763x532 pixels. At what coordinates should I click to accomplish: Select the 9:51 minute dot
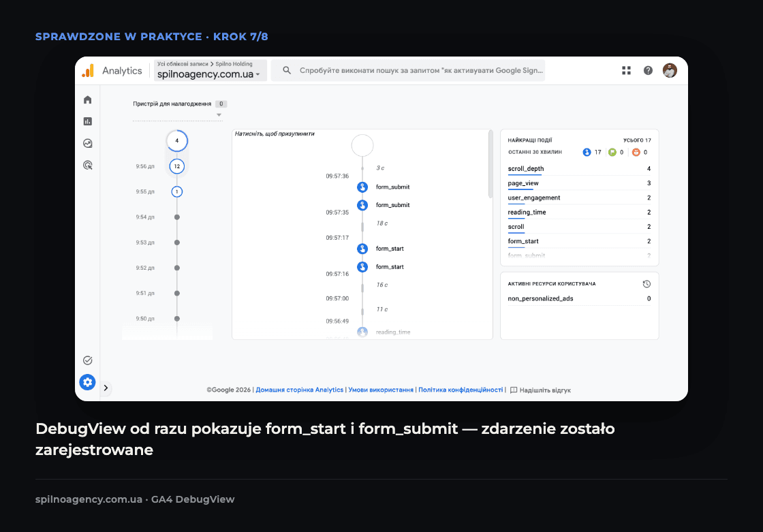(x=177, y=293)
